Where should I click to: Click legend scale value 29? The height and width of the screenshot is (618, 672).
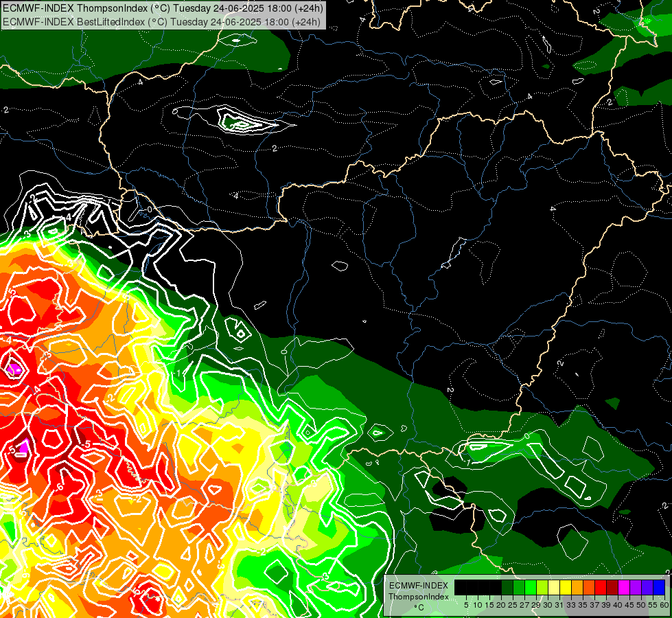click(x=536, y=605)
